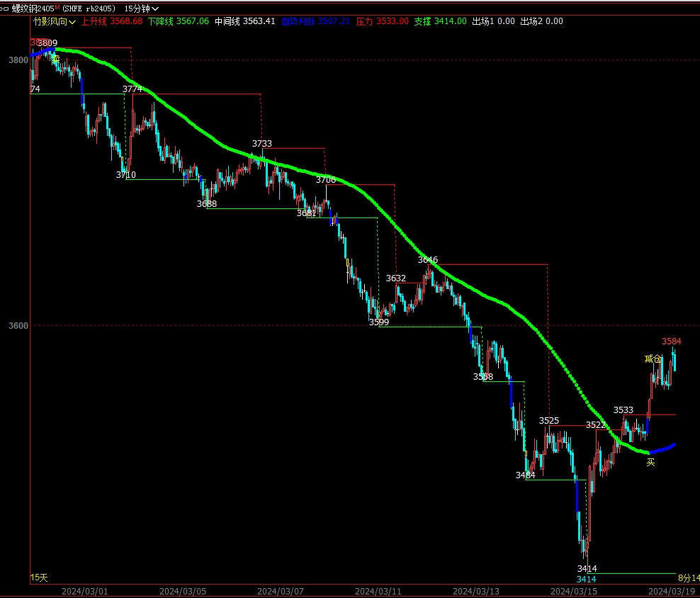The height and width of the screenshot is (598, 700).
Task: Open the 15分钟 timeframe dropdown
Action: pyautogui.click(x=141, y=9)
